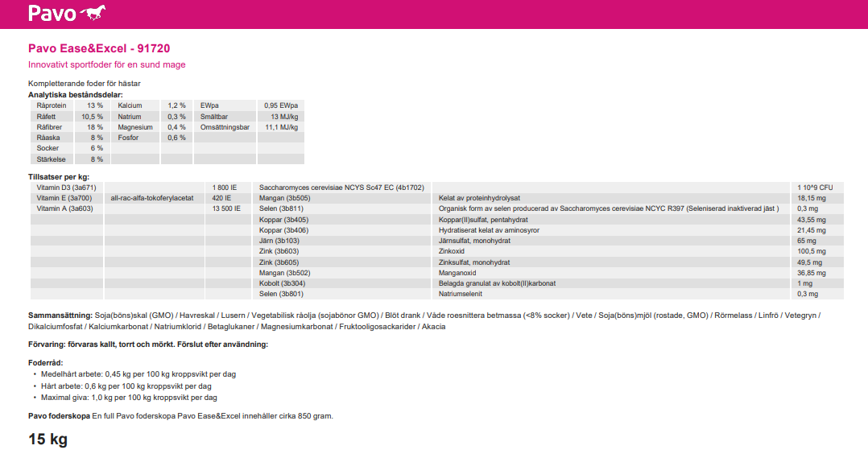The height and width of the screenshot is (458, 868).
Task: Click the Saccharomyces cerevisiae NCYS Sc47 entry
Action: 341,188
